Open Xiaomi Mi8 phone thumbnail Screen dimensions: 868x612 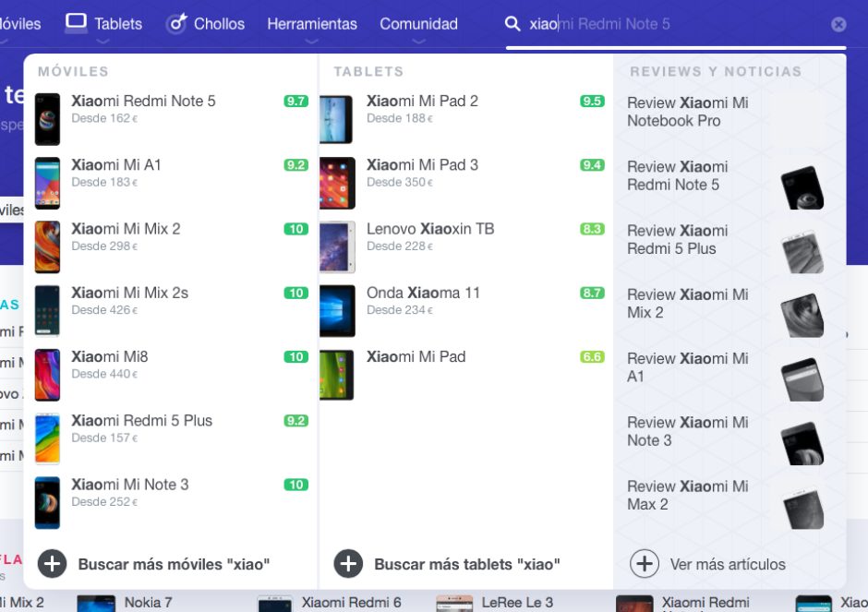tap(48, 375)
